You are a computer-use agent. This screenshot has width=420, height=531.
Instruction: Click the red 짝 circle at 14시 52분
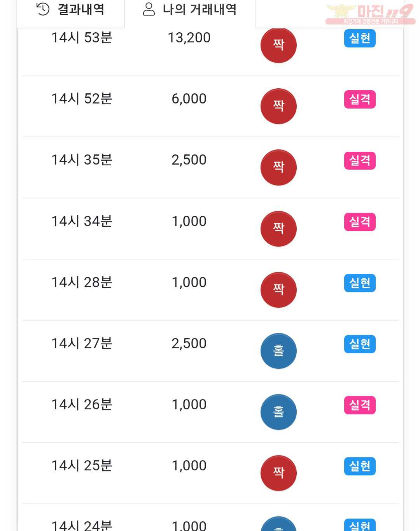(x=278, y=106)
